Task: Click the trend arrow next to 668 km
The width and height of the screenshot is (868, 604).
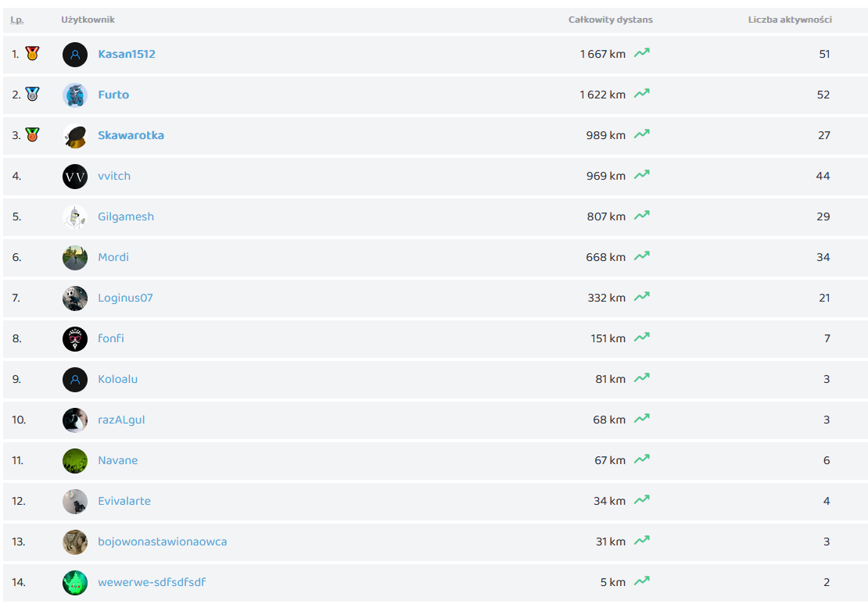Action: 642,257
